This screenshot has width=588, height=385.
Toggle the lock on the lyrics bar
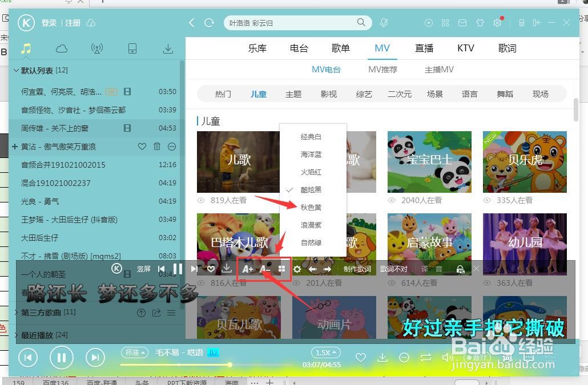(460, 268)
